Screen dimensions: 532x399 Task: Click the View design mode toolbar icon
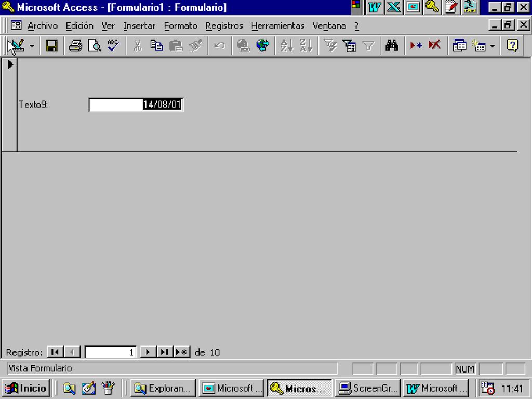(x=16, y=46)
